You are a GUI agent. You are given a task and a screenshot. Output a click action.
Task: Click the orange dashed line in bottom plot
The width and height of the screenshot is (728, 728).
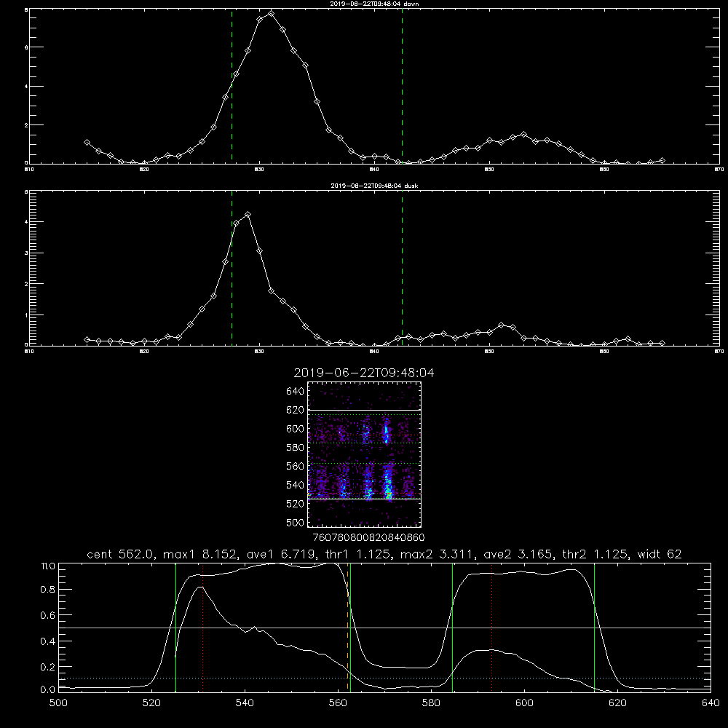coord(347,628)
